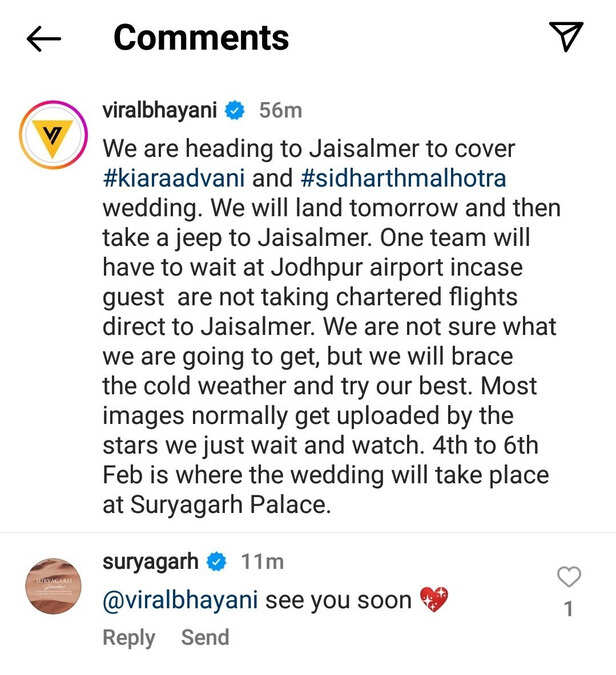Screen dimensions: 616x675
Task: Go back using the left arrow
Action: coord(43,39)
